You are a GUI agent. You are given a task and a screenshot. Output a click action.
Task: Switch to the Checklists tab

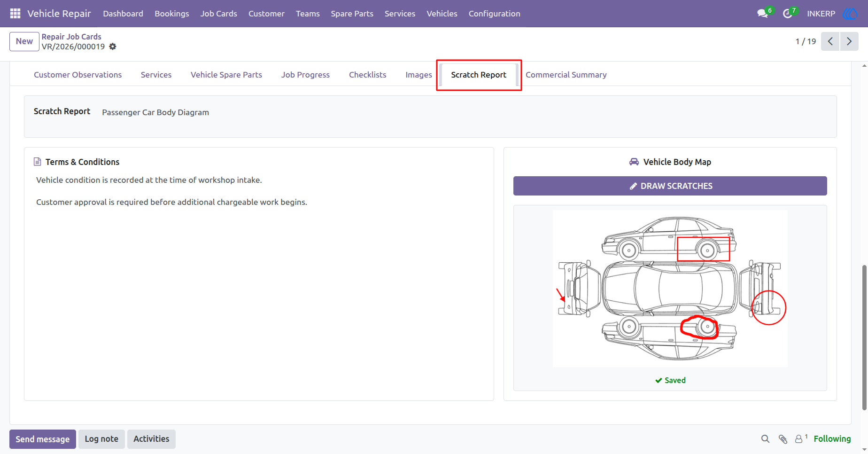point(367,75)
